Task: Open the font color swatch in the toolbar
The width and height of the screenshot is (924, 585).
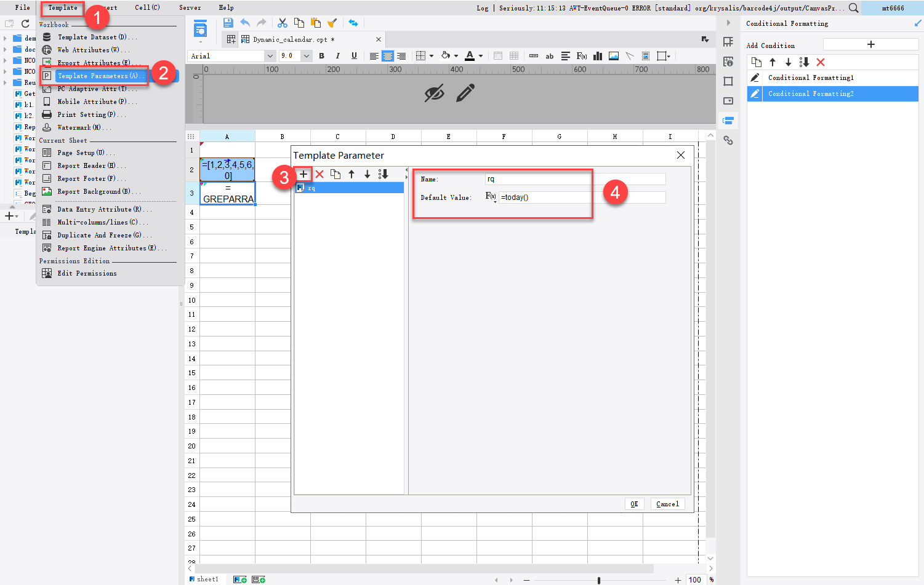Action: [470, 55]
